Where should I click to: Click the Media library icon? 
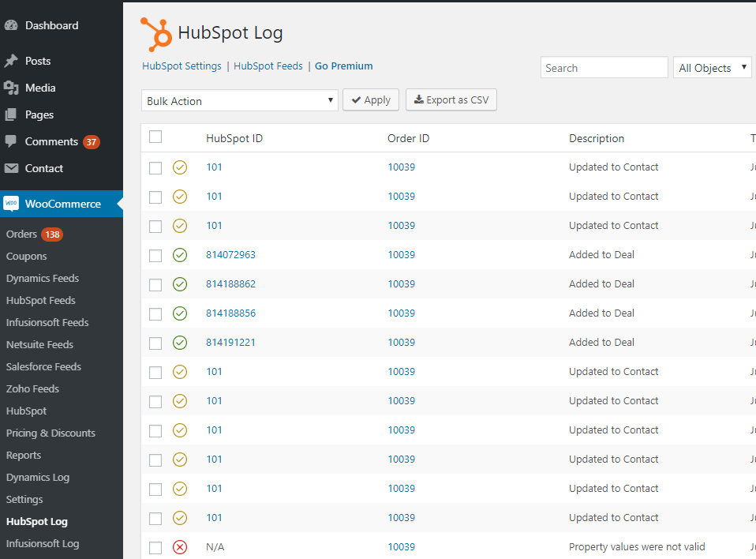[x=11, y=88]
